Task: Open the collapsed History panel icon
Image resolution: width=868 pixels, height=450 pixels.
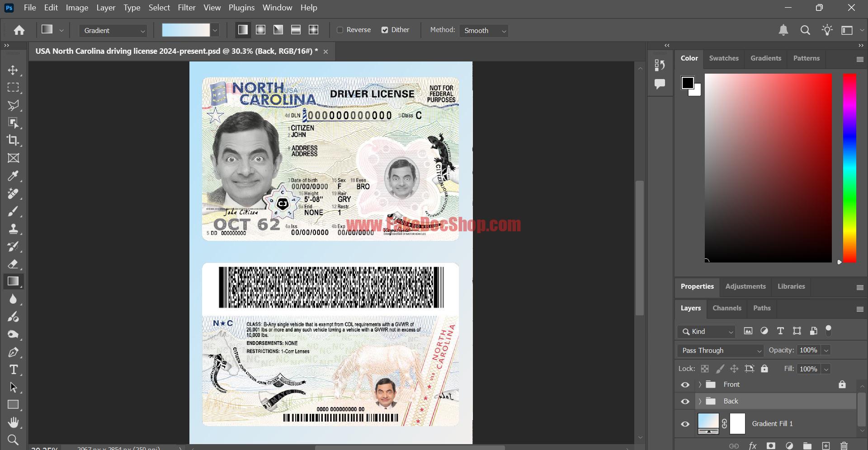Action: coord(660,65)
